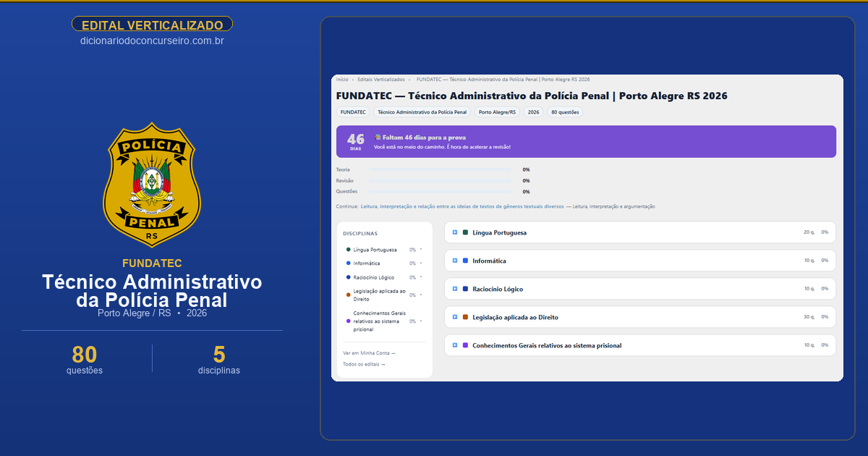
Task: Click the blue Informática card color square
Action: (x=465, y=261)
